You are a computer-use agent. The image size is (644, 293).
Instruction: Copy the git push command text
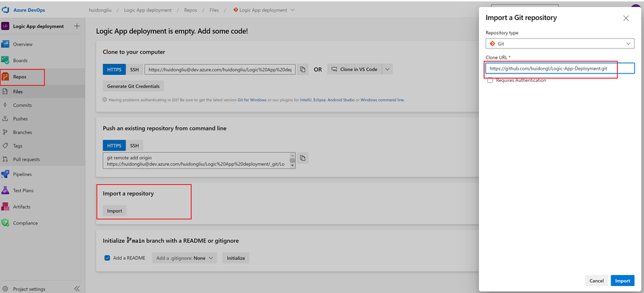pos(303,158)
